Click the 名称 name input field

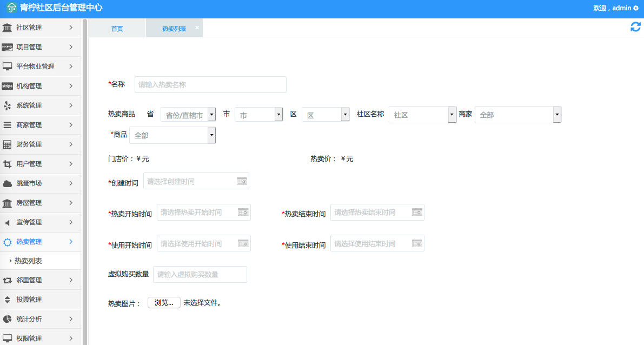click(211, 84)
